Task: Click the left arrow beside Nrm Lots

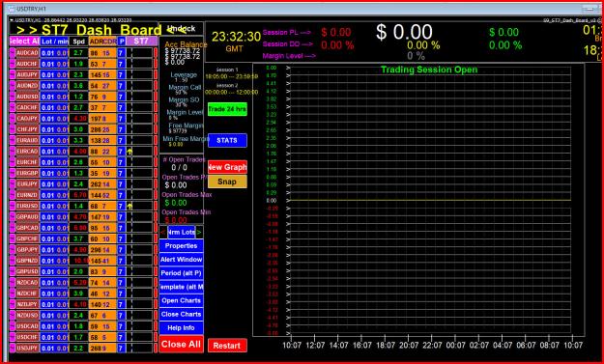Action: point(163,232)
